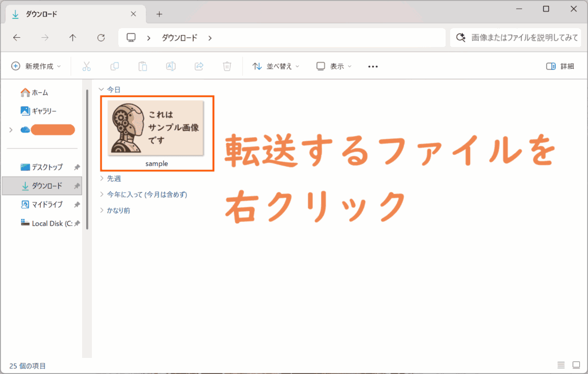Open the 並べ替え sort dropdown
Image resolution: width=588 pixels, height=374 pixels.
276,67
